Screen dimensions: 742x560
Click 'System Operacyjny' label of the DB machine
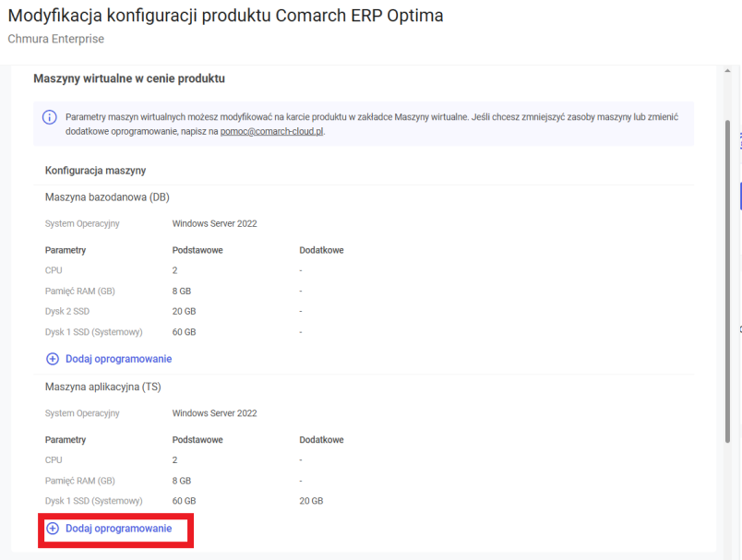[x=82, y=223]
